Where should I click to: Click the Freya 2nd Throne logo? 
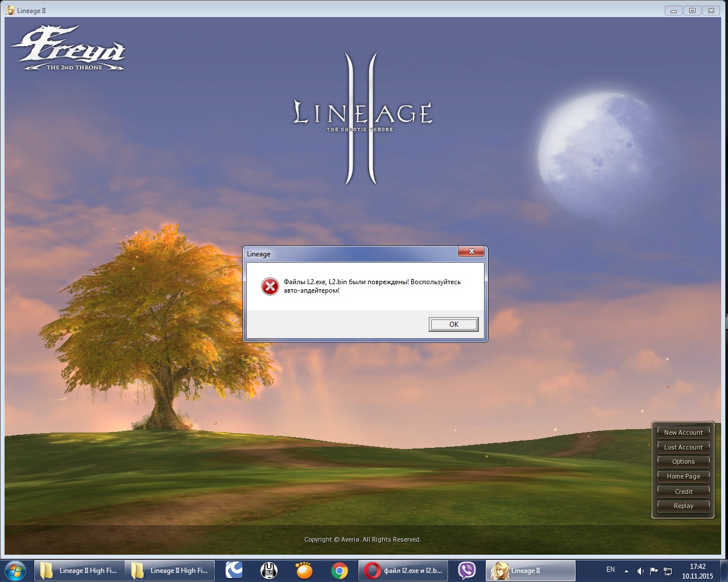pos(69,48)
